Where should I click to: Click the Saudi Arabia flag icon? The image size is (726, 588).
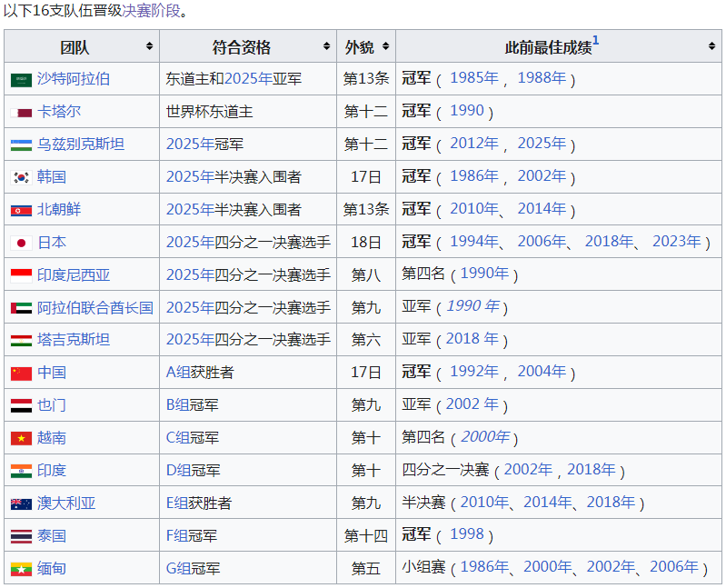(21, 79)
